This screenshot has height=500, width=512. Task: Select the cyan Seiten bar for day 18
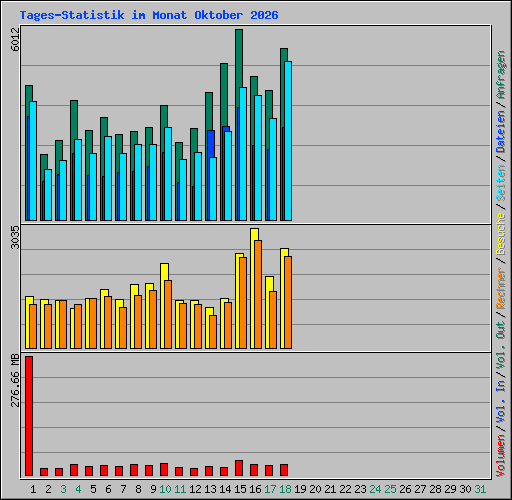pyautogui.click(x=288, y=141)
